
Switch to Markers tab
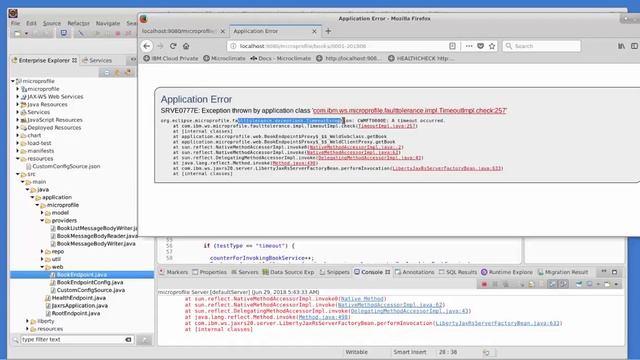pyautogui.click(x=173, y=272)
